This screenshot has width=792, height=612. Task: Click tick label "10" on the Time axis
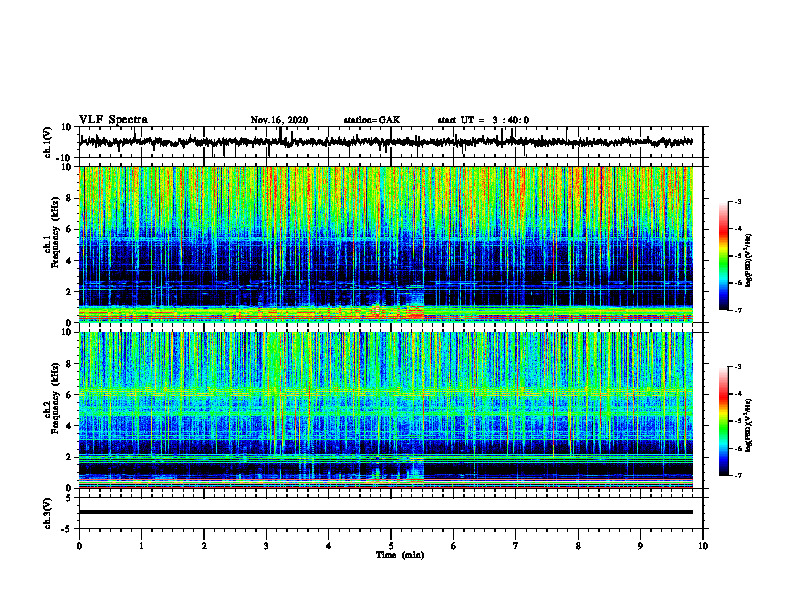(703, 546)
